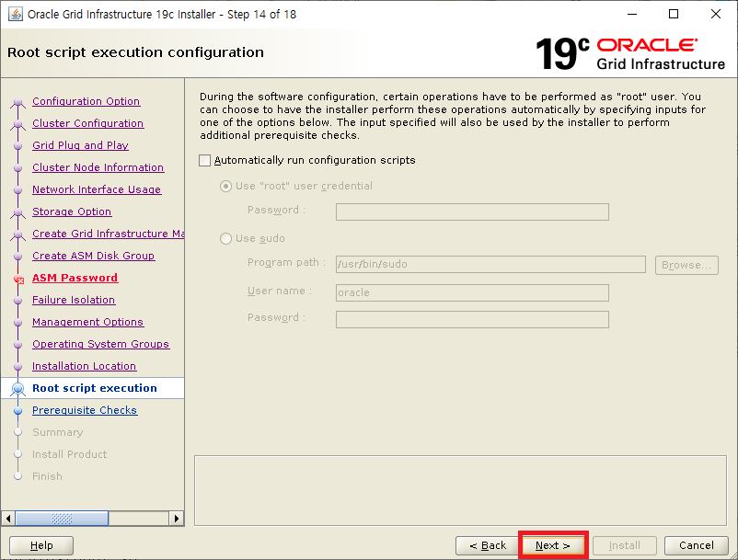This screenshot has height=560, width=738.
Task: Click left arrow of steps scrollbar
Action: coord(8,519)
